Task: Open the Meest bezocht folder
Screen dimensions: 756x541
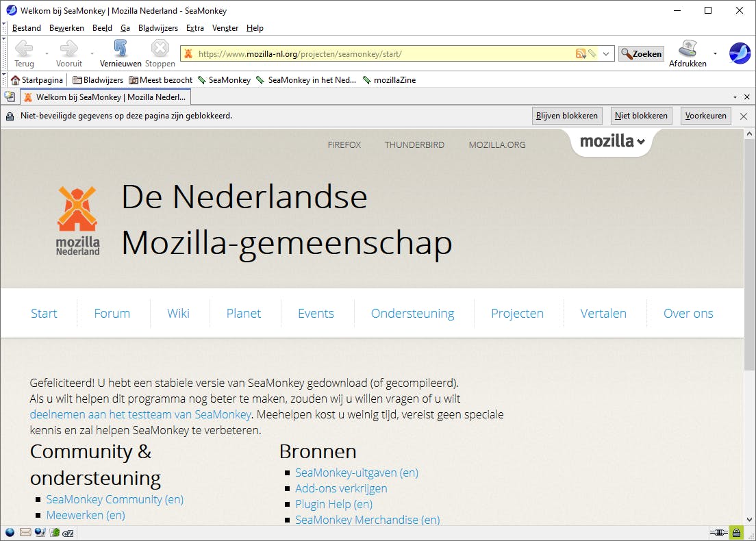Action: click(x=160, y=80)
